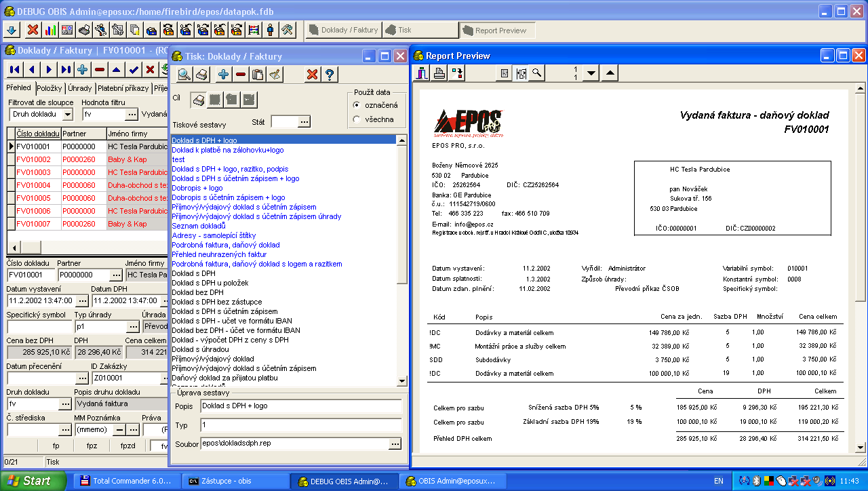Open Total Commander from the taskbar

126,481
